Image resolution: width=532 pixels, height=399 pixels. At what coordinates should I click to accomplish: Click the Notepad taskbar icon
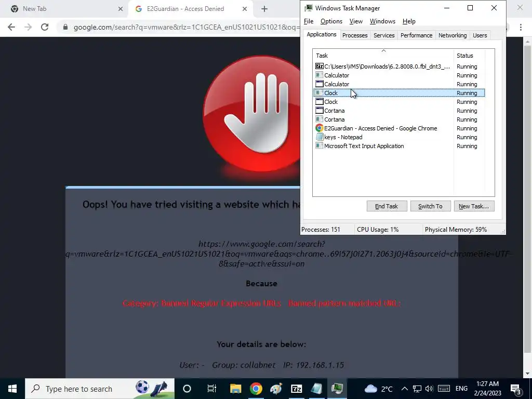316,389
